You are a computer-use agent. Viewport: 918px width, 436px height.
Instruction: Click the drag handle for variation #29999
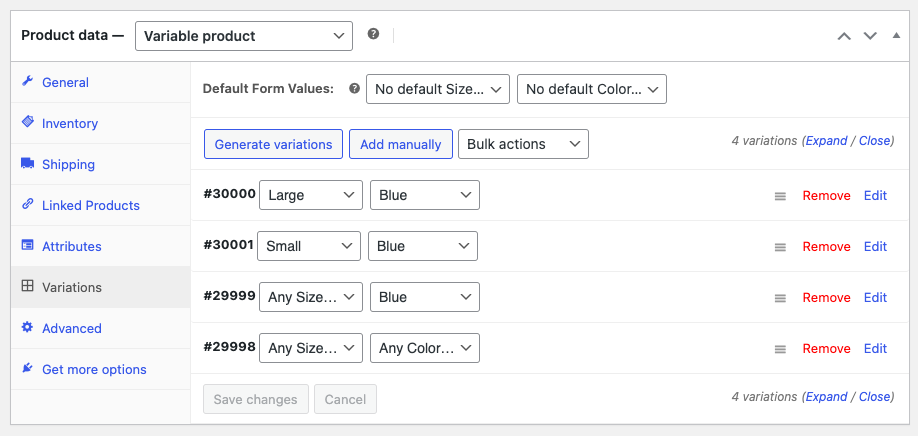point(780,298)
